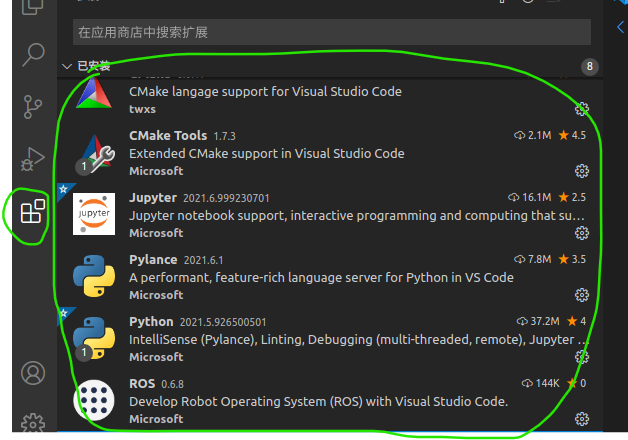Collapse the 已安装 installed section
The image size is (628, 440).
click(x=67, y=66)
